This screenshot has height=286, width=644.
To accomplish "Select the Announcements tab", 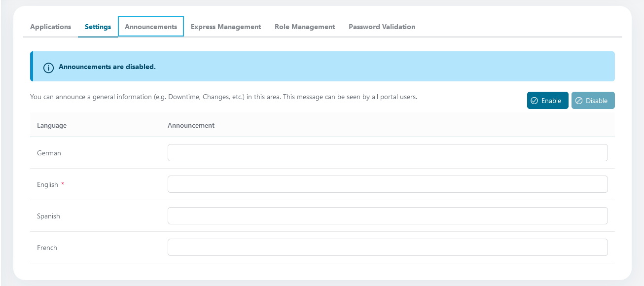I will 151,27.
